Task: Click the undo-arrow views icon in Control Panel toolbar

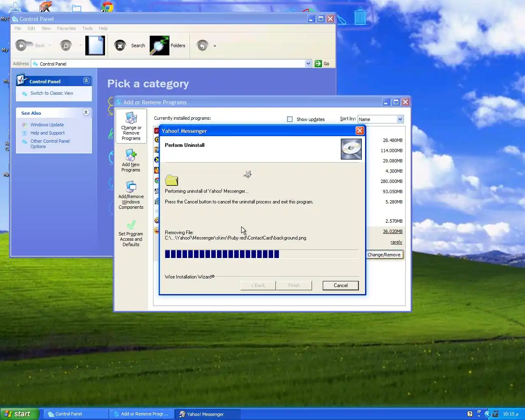Action: coord(202,46)
